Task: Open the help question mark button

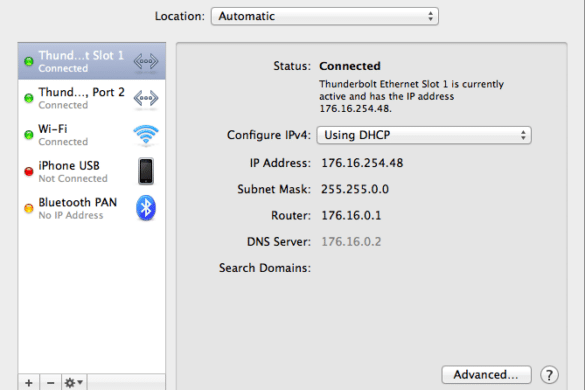Action: point(549,375)
